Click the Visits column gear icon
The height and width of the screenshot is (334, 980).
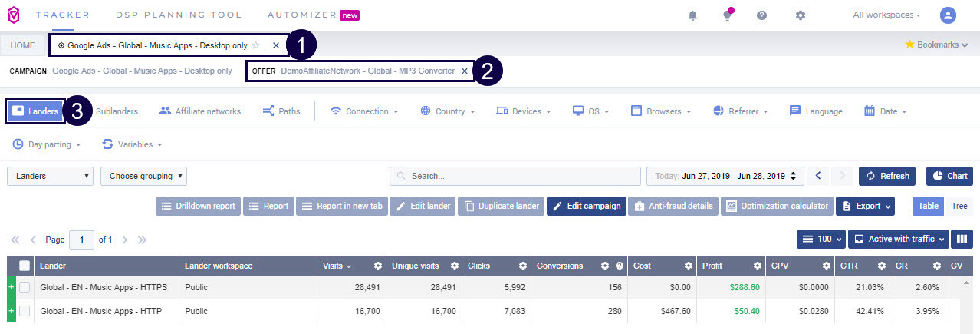377,266
